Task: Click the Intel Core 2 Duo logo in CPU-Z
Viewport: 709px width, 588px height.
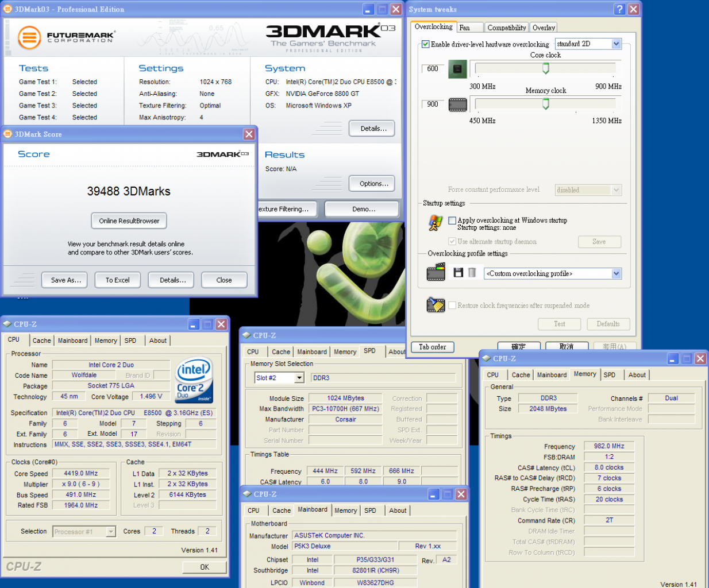Action: click(x=194, y=380)
